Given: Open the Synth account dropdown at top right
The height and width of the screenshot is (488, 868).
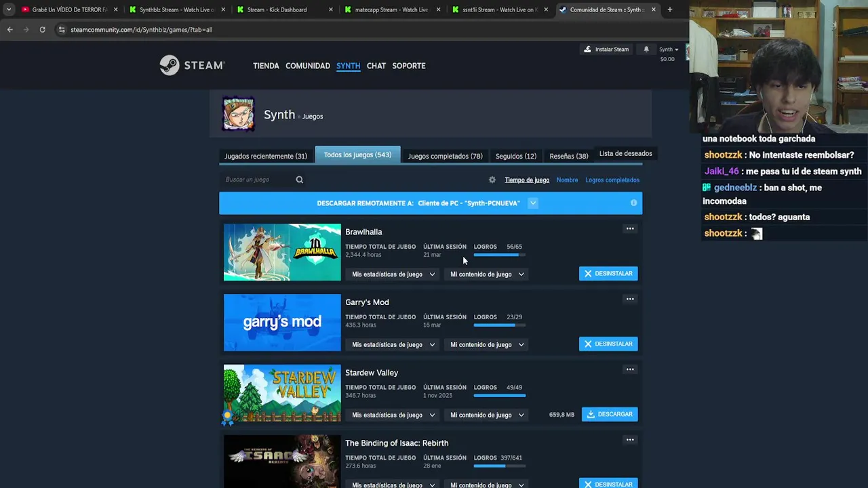Looking at the screenshot, I should tap(669, 49).
